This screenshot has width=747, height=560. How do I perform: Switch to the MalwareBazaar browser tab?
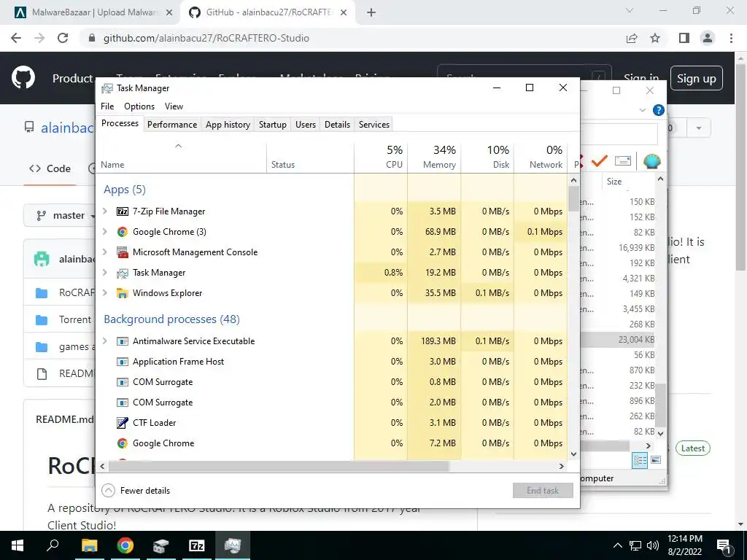pyautogui.click(x=90, y=12)
